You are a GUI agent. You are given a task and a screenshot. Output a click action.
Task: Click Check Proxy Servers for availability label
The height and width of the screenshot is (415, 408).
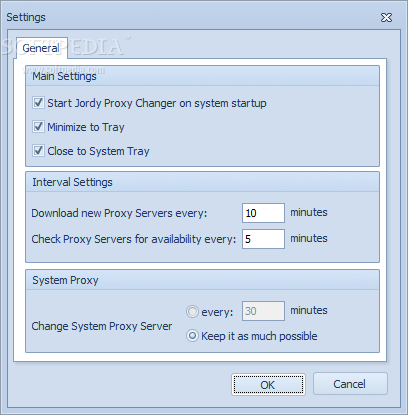pos(134,239)
